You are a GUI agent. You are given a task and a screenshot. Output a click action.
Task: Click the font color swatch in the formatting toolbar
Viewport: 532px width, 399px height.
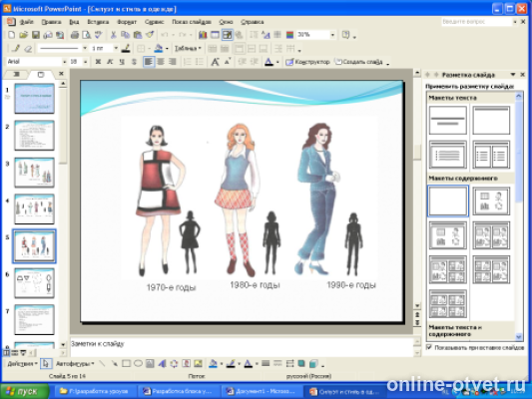coord(268,62)
